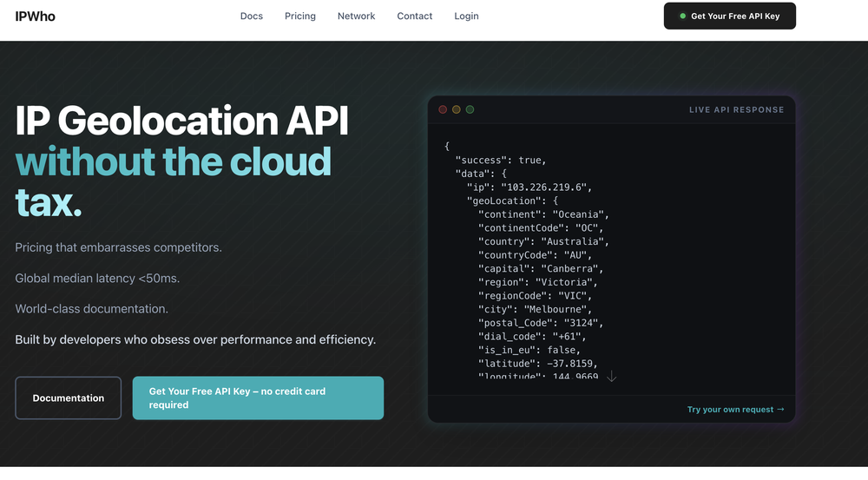Click "Pricing that embarrasses competitors." text
Viewport: 868px width, 480px height.
(118, 247)
